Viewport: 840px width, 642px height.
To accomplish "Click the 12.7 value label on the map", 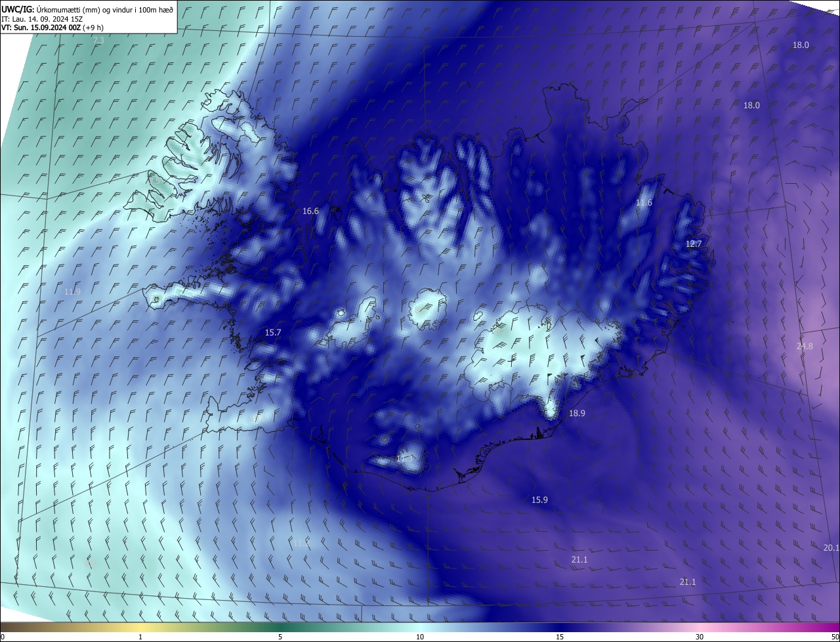I will tap(694, 244).
